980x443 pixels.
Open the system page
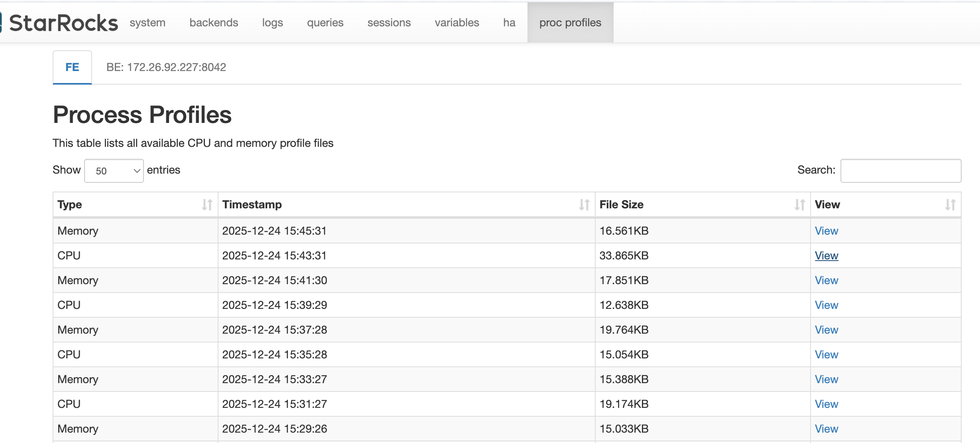pyautogui.click(x=147, y=22)
